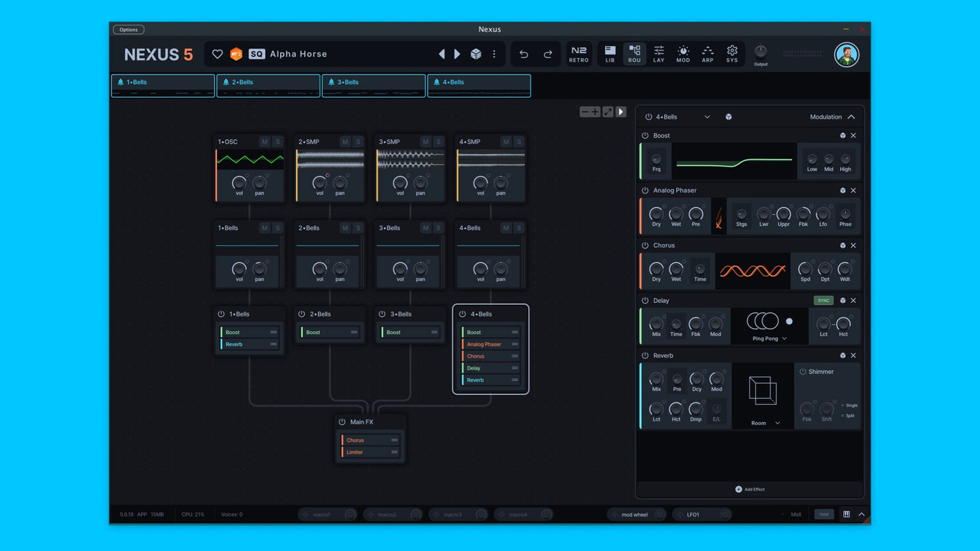Screen dimensions: 980x551
Task: Randomize the Chorus effect with dice
Action: (x=843, y=245)
